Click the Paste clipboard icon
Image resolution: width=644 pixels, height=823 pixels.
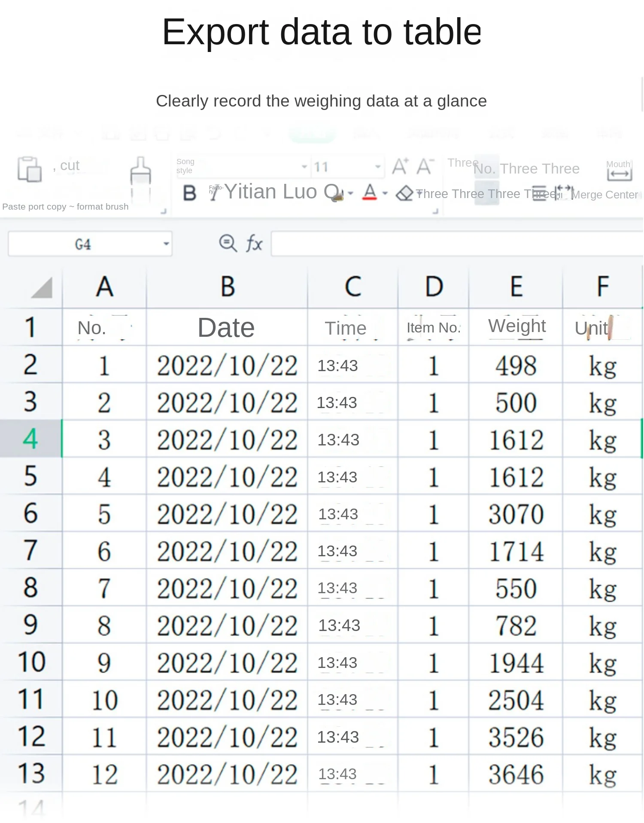point(30,169)
